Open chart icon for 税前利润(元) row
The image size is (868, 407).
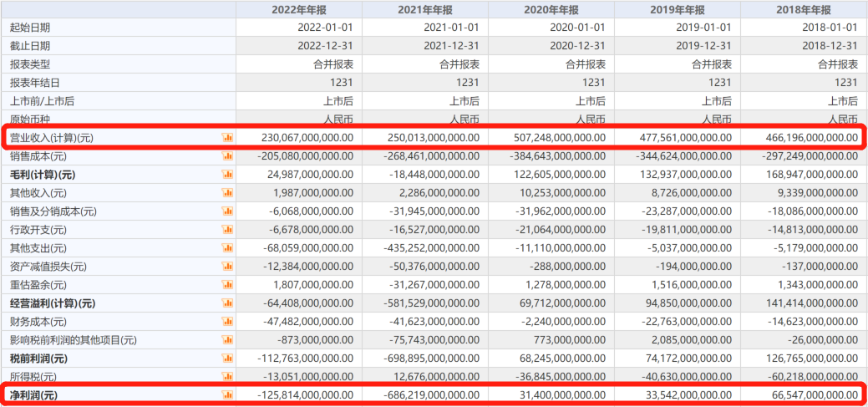[x=227, y=359]
